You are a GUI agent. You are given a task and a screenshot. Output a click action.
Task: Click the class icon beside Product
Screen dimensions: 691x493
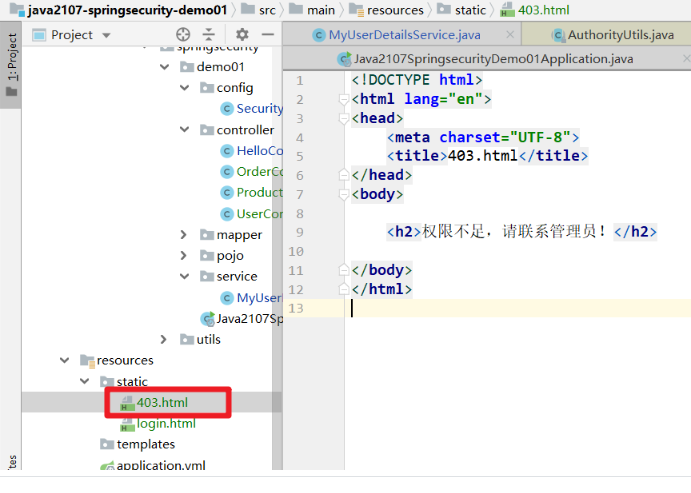(227, 193)
